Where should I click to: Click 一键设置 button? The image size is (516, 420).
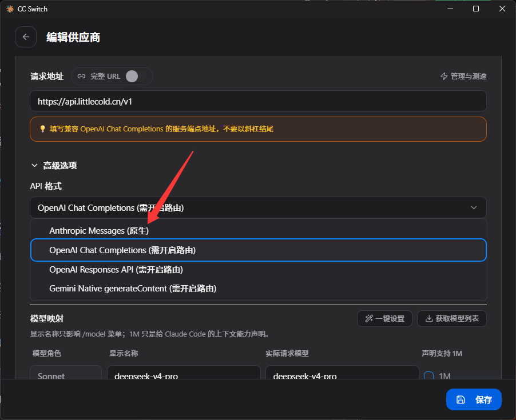384,318
